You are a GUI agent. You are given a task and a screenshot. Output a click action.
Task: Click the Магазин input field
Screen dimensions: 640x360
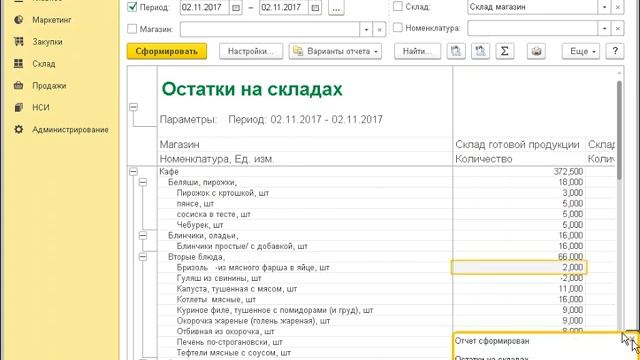point(270,29)
